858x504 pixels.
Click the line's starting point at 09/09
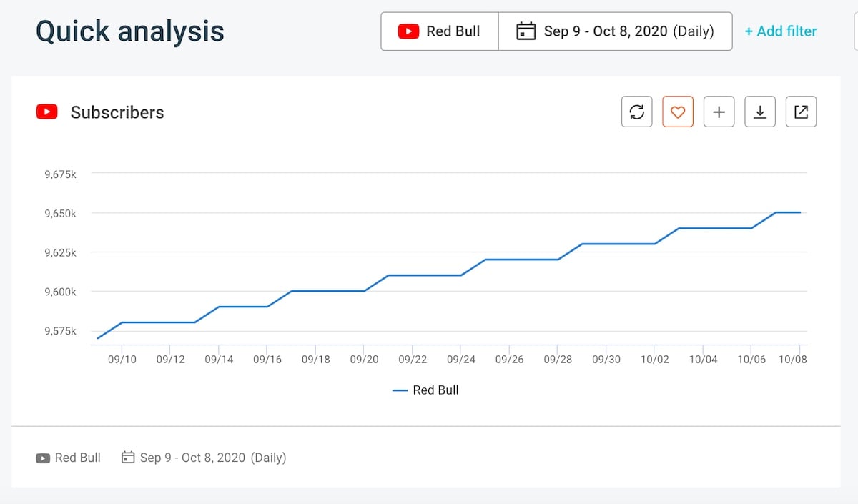(98, 338)
